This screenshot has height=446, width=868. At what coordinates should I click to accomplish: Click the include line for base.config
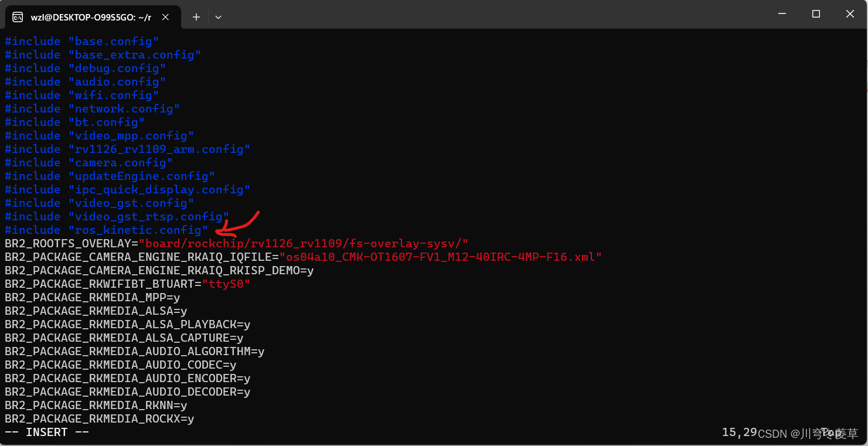coord(80,41)
